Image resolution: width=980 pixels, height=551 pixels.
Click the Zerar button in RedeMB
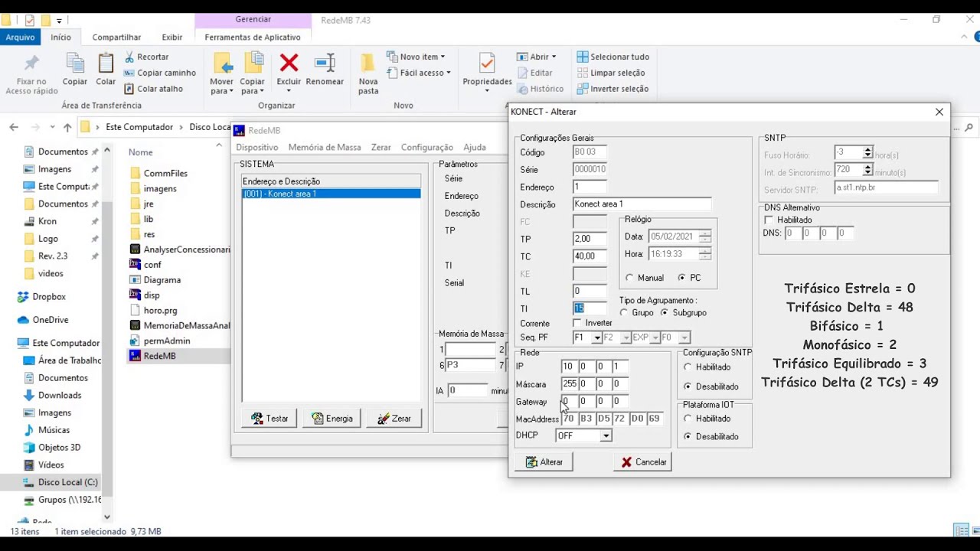pos(394,419)
